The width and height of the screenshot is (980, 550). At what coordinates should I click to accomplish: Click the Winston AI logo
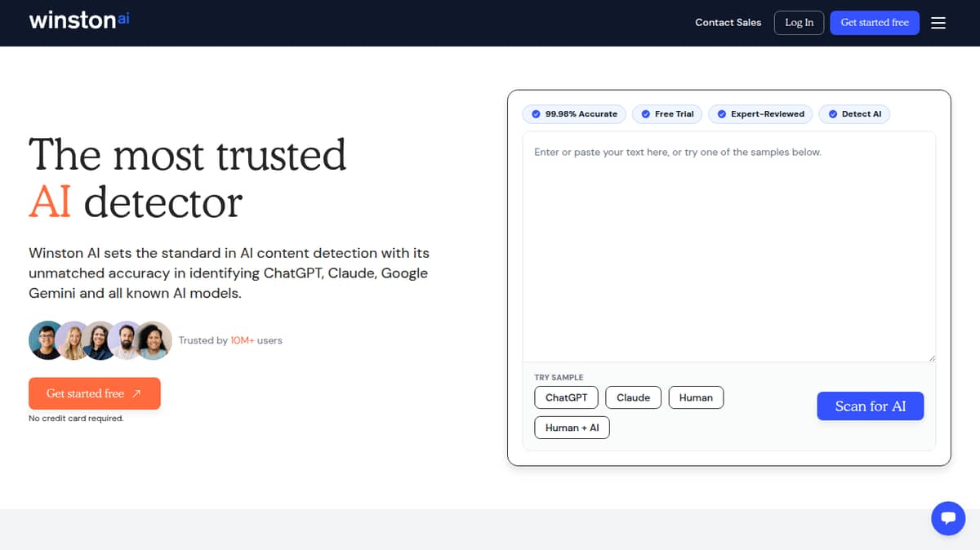[x=79, y=20]
